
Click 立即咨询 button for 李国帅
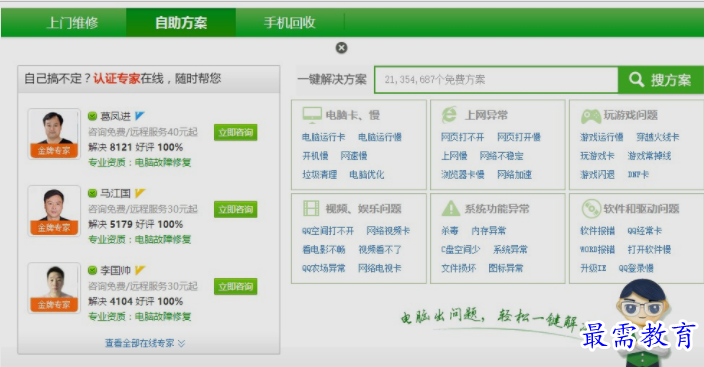click(235, 287)
